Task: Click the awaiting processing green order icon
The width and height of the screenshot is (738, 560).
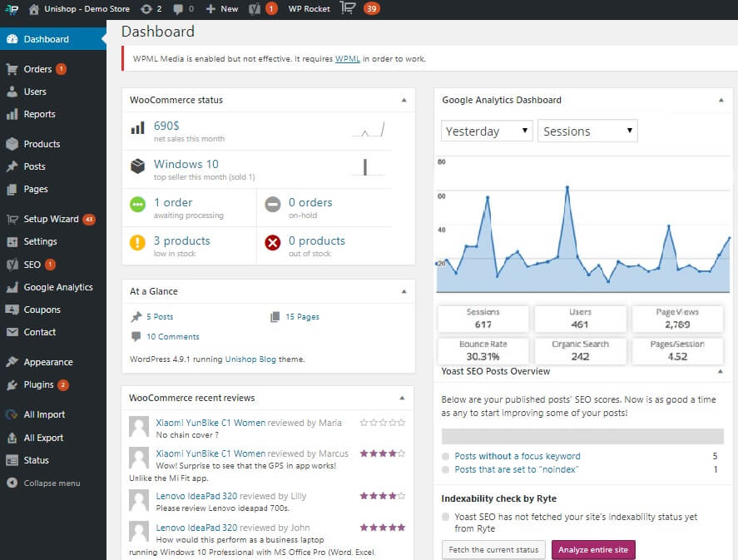Action: tap(138, 205)
